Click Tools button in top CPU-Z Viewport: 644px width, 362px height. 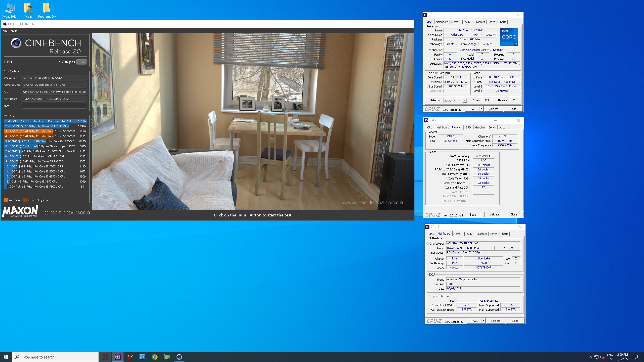point(472,109)
